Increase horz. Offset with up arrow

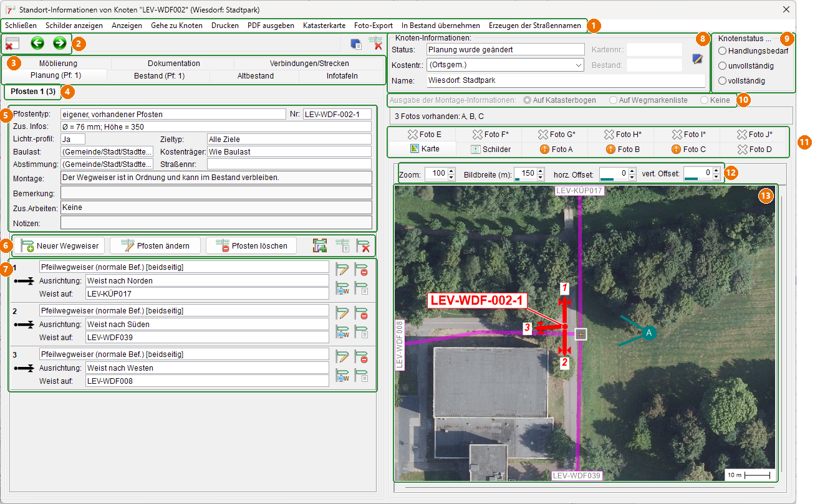coord(631,170)
